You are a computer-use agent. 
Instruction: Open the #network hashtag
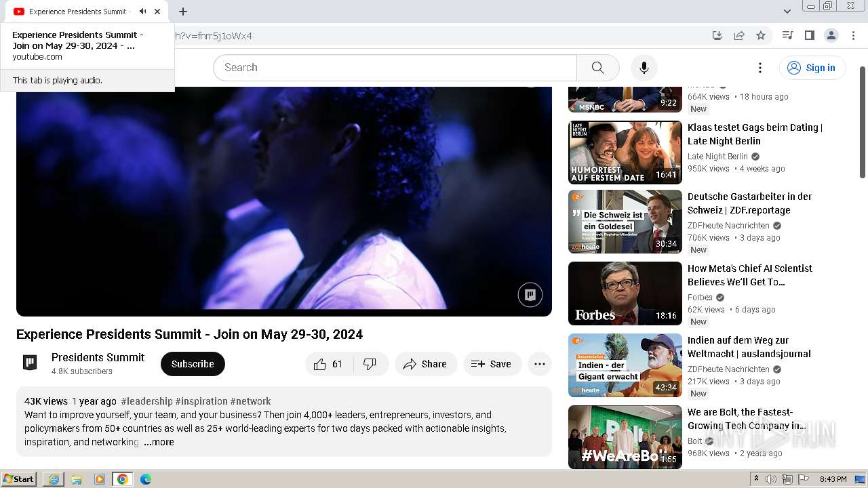(250, 401)
